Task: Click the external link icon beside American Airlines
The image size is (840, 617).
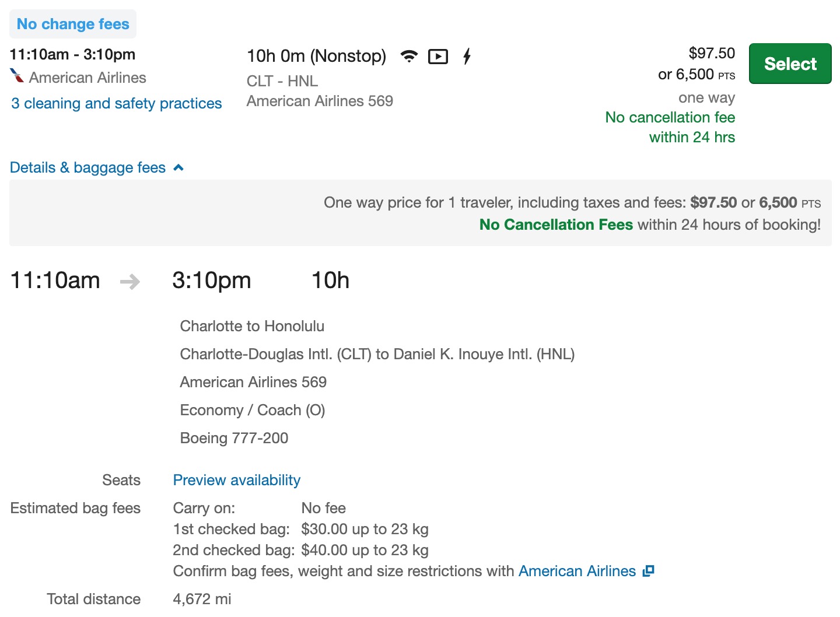Action: click(648, 571)
